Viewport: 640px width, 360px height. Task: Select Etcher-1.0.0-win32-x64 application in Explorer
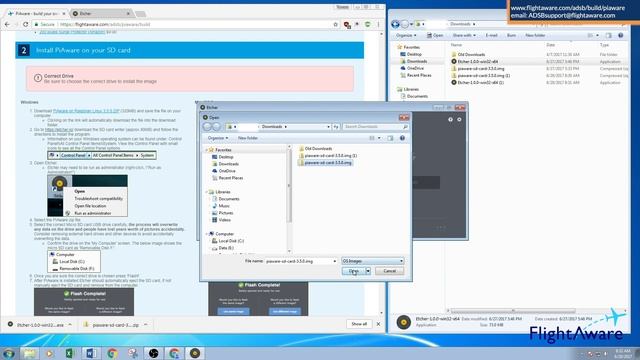[474, 61]
